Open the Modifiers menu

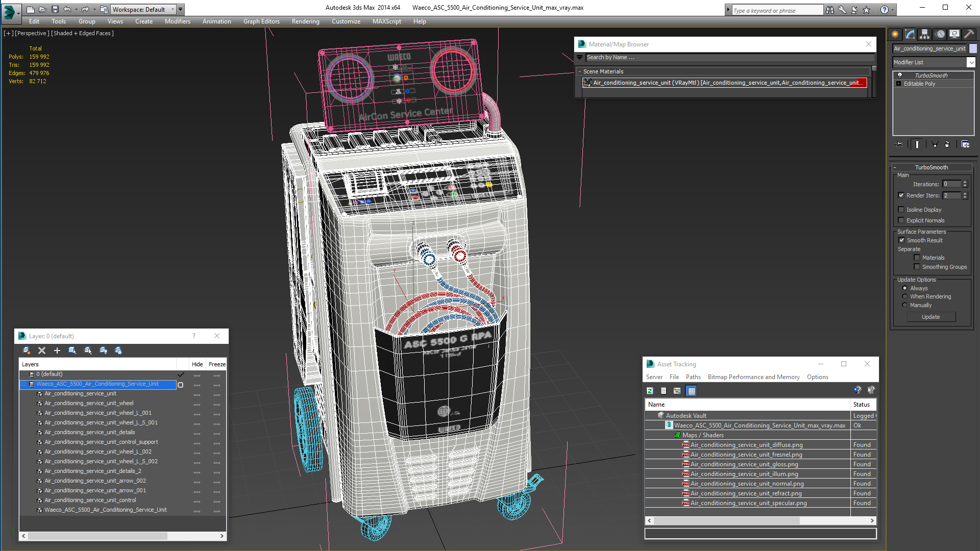coord(177,21)
